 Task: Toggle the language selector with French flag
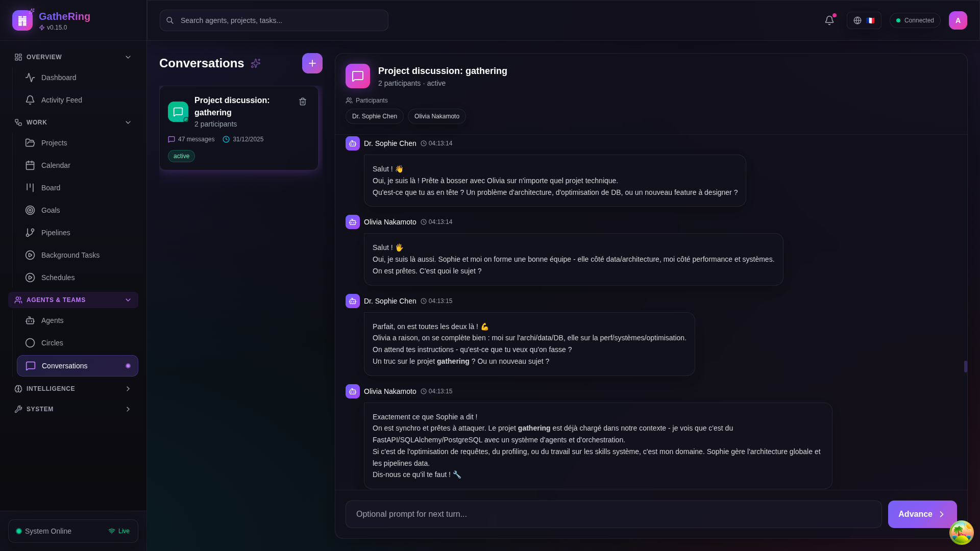864,20
